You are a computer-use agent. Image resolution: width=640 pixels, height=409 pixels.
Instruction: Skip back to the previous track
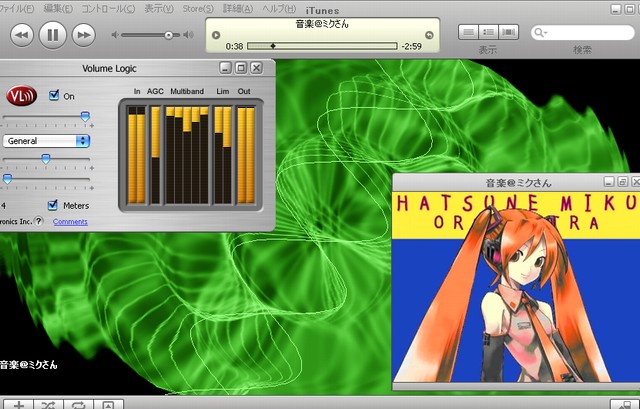coord(22,35)
